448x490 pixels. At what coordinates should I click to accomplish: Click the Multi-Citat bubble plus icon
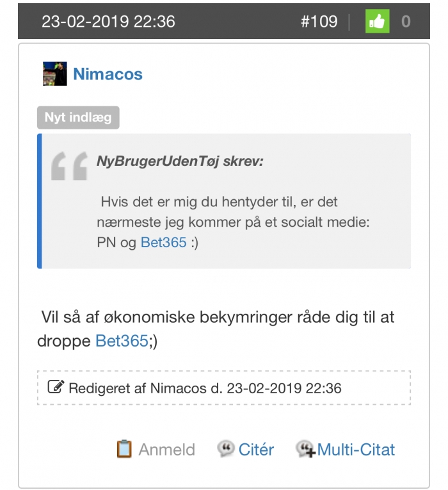(305, 450)
